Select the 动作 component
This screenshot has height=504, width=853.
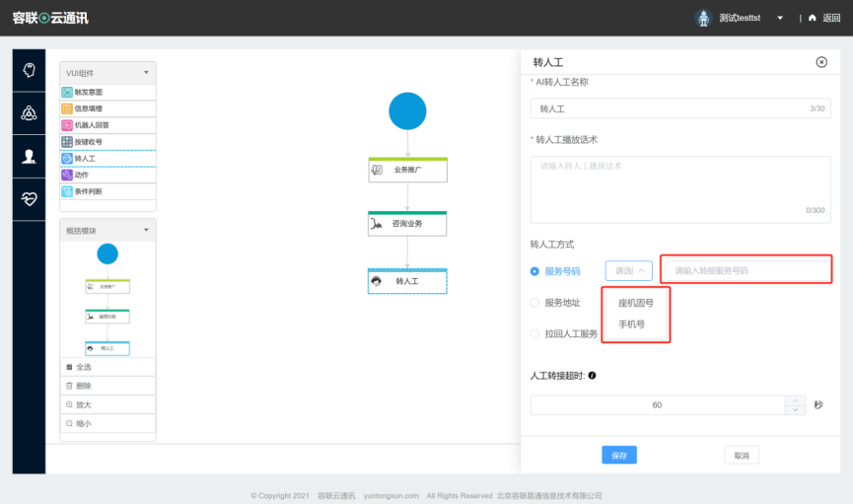pyautogui.click(x=107, y=175)
